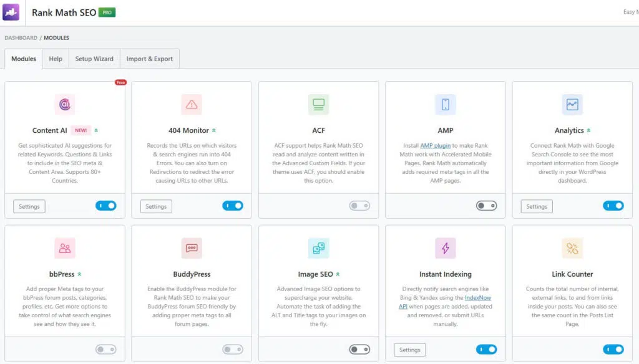Click the Link Counter module icon

point(572,248)
